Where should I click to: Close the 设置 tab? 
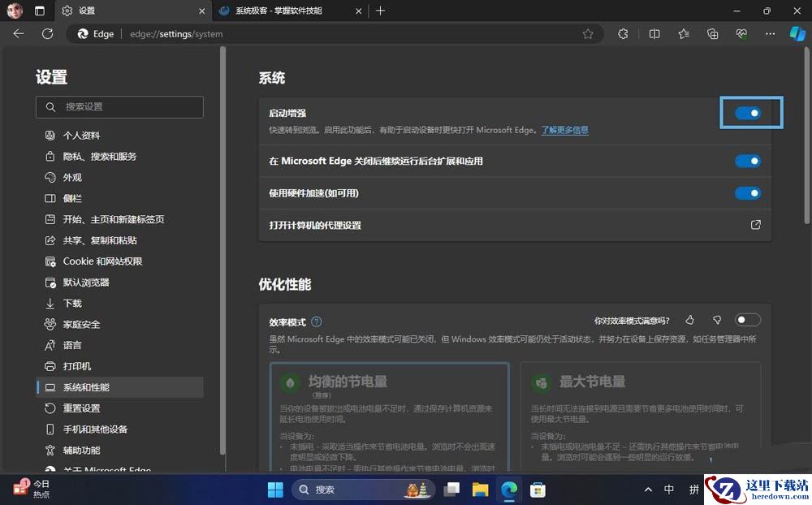tap(201, 11)
